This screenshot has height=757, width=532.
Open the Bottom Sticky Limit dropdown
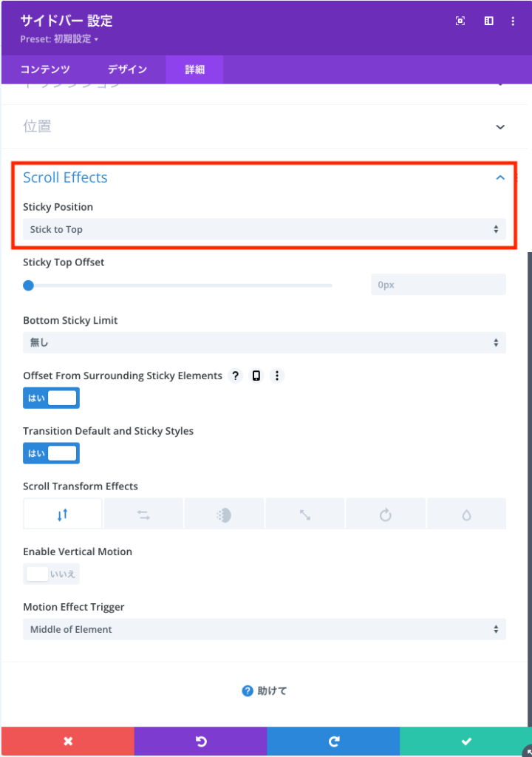point(264,342)
